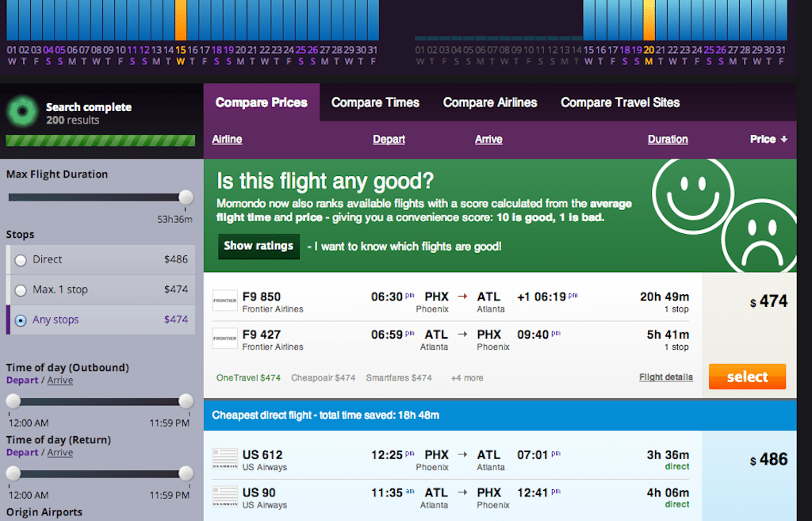Sort results by Duration column
Image resolution: width=812 pixels, height=521 pixels.
click(x=668, y=140)
